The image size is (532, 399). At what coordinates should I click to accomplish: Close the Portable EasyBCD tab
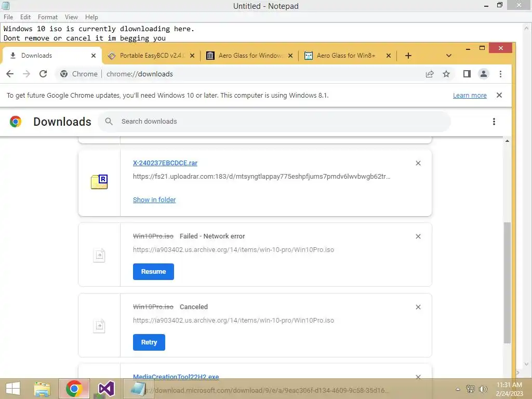(192, 56)
